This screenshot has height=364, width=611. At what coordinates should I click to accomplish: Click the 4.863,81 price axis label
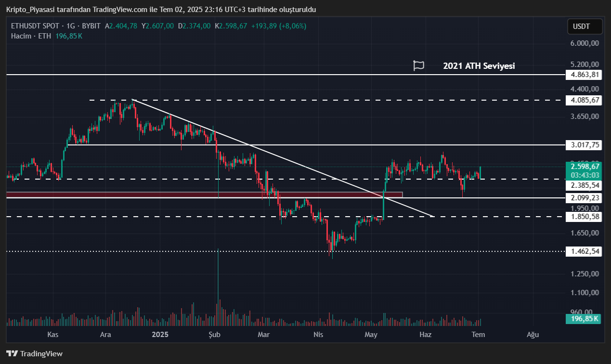(583, 75)
